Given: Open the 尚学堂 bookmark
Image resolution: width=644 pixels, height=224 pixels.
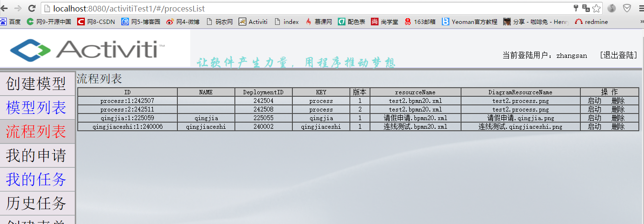Looking at the screenshot, I should [385, 22].
